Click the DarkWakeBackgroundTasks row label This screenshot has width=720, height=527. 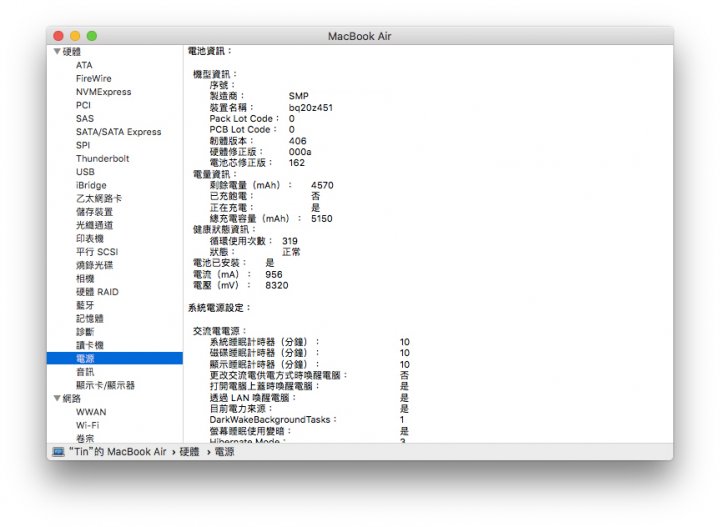tap(273, 420)
